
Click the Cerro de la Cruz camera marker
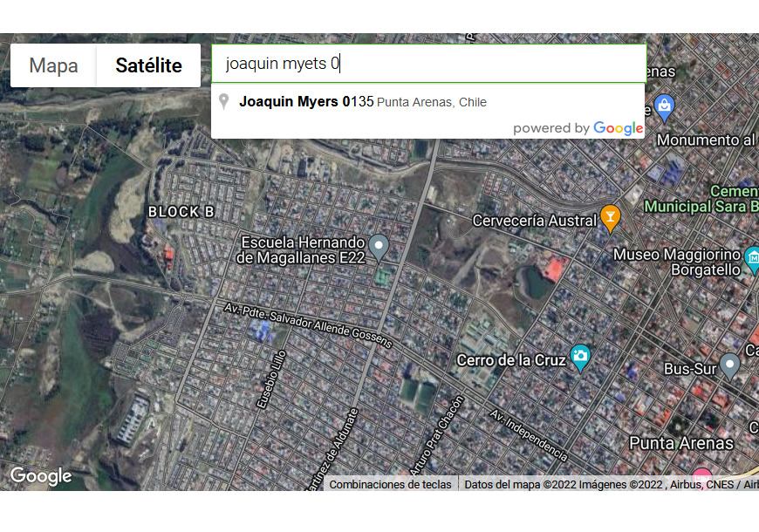(x=580, y=358)
